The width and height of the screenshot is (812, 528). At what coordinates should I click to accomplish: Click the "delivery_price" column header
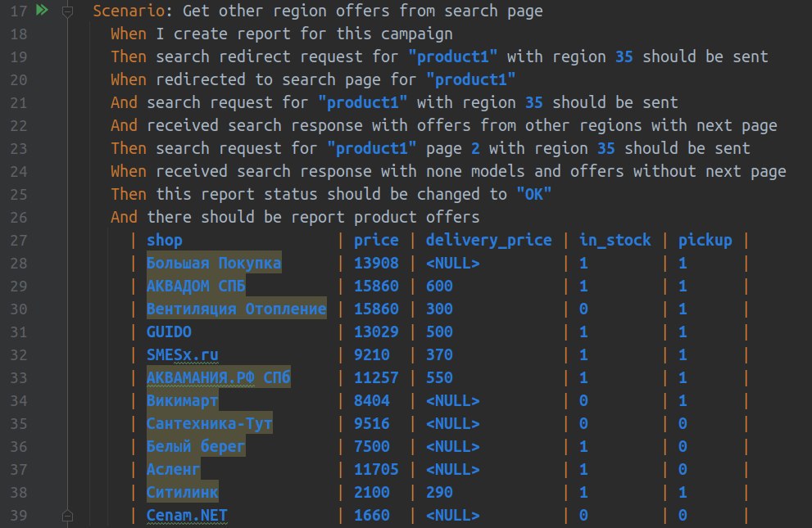(x=488, y=240)
